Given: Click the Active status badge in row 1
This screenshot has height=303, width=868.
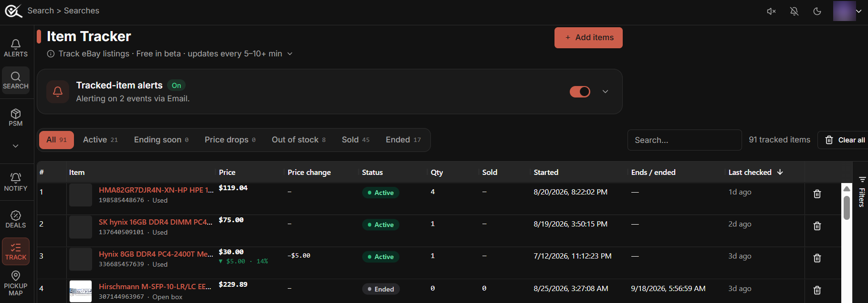Looking at the screenshot, I should click(x=380, y=193).
